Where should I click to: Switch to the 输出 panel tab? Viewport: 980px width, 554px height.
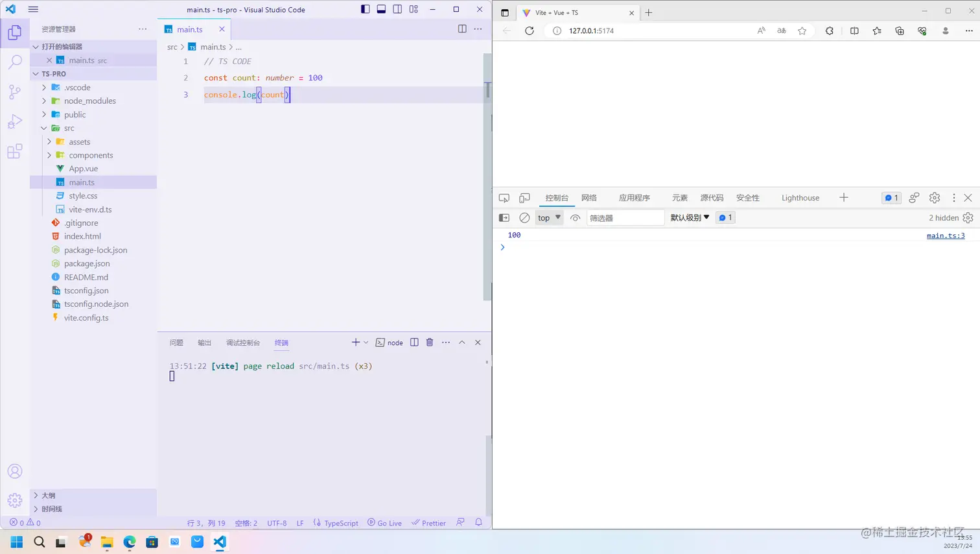tap(204, 343)
